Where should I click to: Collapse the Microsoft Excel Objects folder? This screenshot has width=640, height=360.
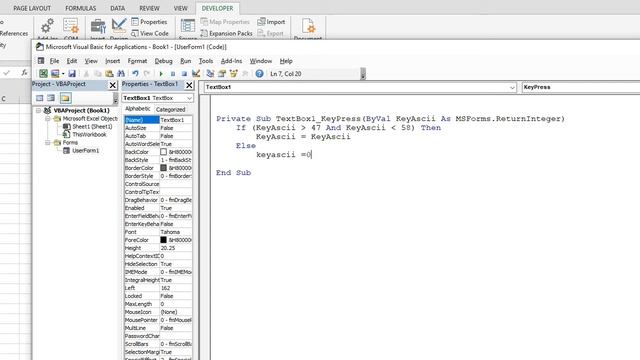(48, 119)
